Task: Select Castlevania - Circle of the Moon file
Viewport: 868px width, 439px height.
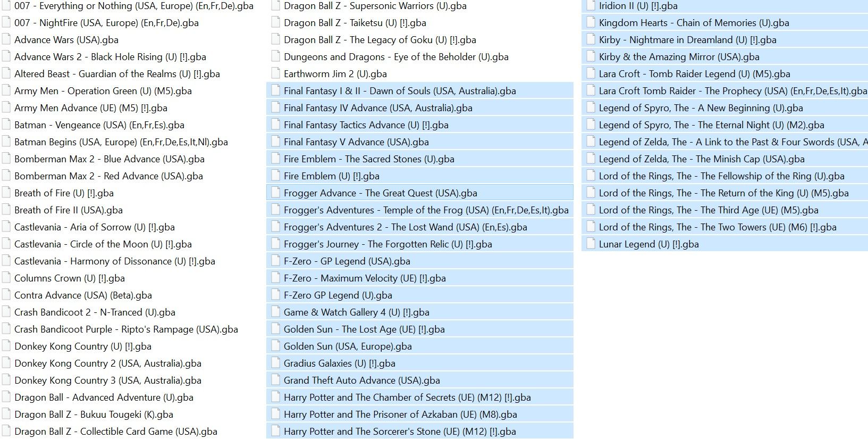Action: (103, 244)
